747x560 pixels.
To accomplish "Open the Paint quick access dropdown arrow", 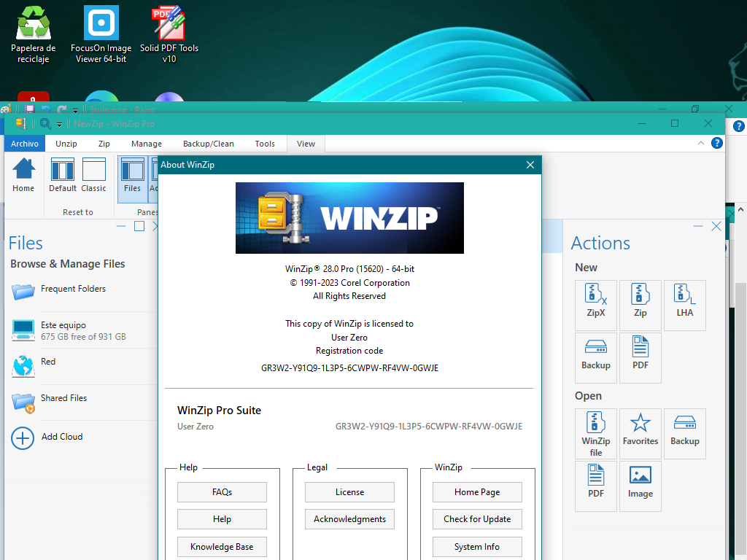I will pos(75,110).
